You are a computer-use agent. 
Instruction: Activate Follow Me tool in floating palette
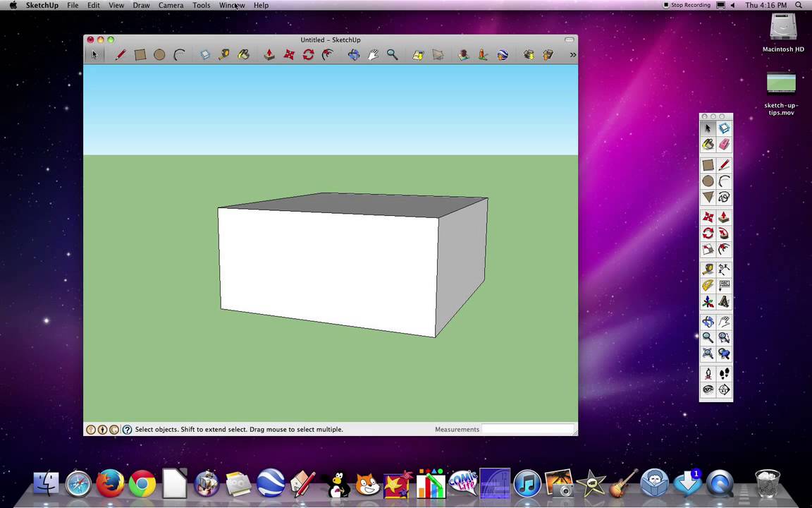point(724,233)
